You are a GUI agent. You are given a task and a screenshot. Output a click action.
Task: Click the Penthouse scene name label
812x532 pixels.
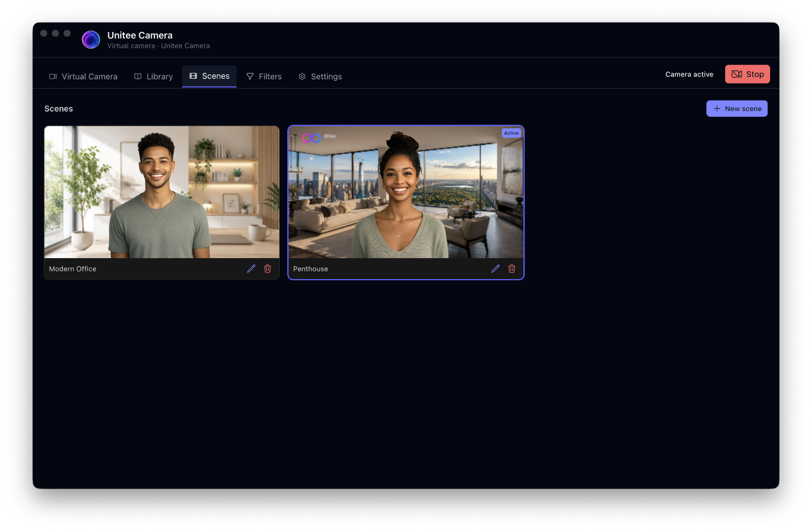tap(311, 269)
